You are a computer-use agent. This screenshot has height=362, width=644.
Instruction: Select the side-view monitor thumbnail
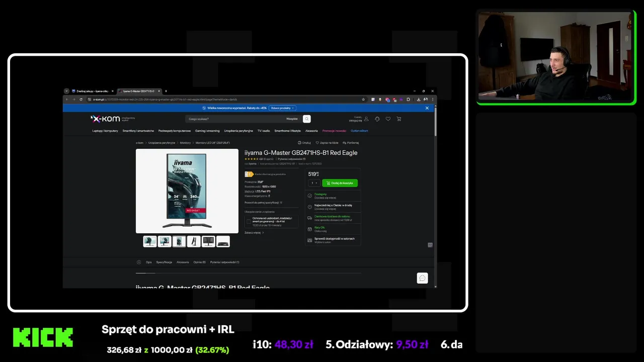(x=194, y=241)
